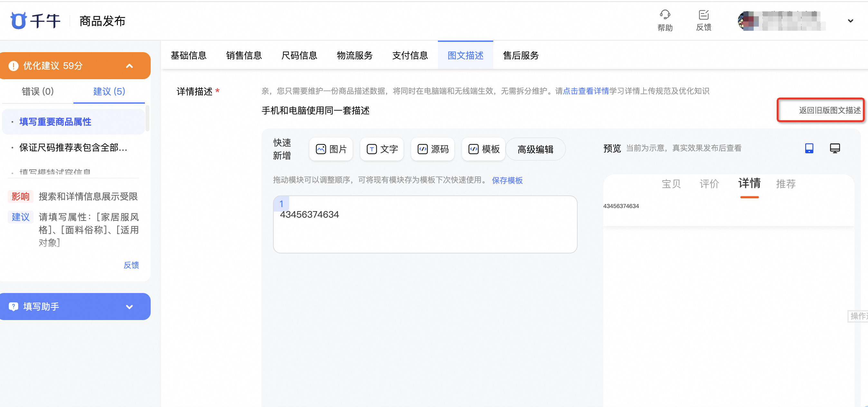Screen dimensions: 868x407
Task: Open the 图文描述 tab
Action: tap(465, 55)
